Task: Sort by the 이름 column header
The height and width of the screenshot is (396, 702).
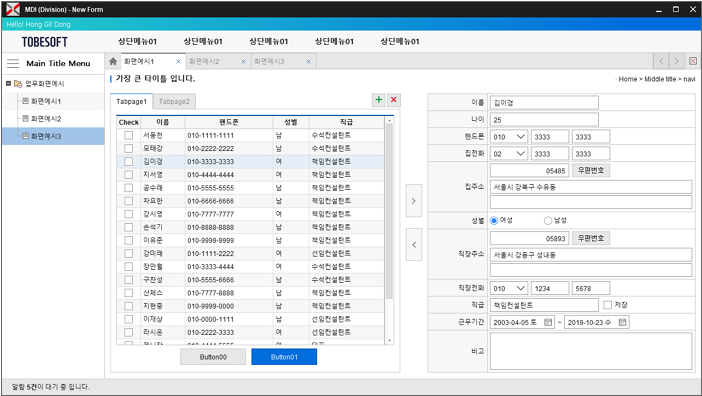Action: tap(163, 122)
